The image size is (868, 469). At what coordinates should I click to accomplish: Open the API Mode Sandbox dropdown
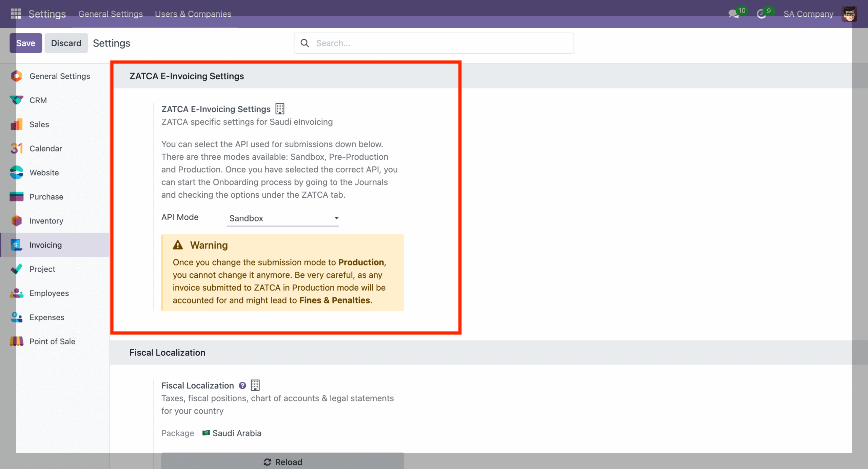(283, 218)
